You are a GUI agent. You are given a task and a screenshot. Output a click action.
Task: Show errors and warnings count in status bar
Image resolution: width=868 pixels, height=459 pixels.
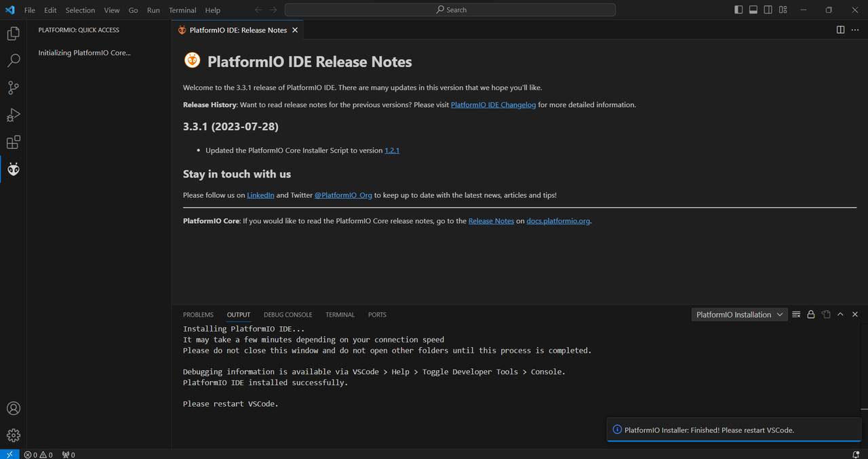38,455
